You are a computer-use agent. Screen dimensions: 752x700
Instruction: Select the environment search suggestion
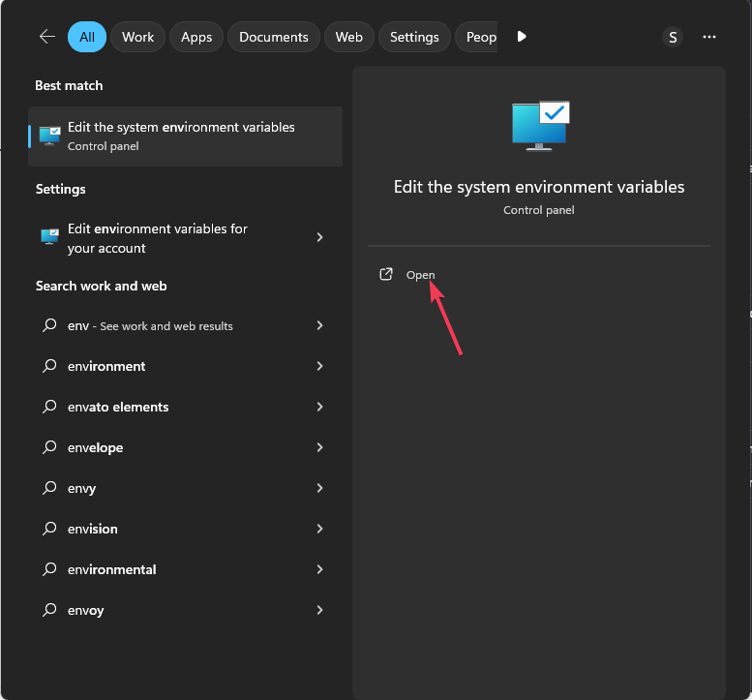(x=185, y=366)
